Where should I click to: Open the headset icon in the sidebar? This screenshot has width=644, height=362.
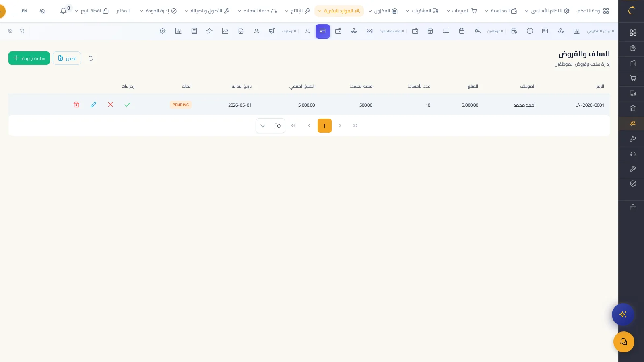pos(633,154)
